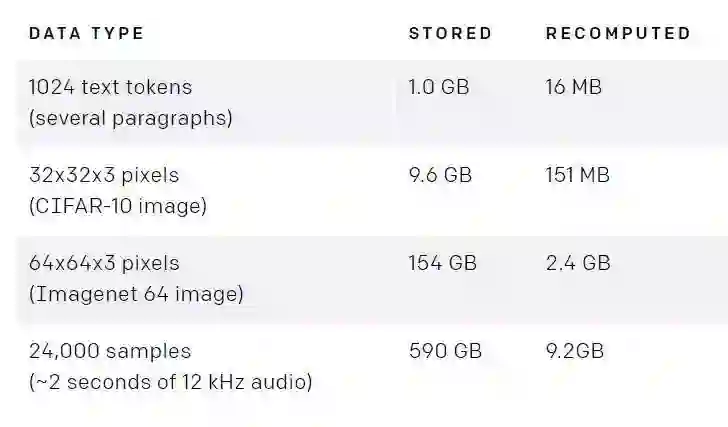Click the "24,000 samples" label
Screen dimensions: 728x427
point(110,351)
